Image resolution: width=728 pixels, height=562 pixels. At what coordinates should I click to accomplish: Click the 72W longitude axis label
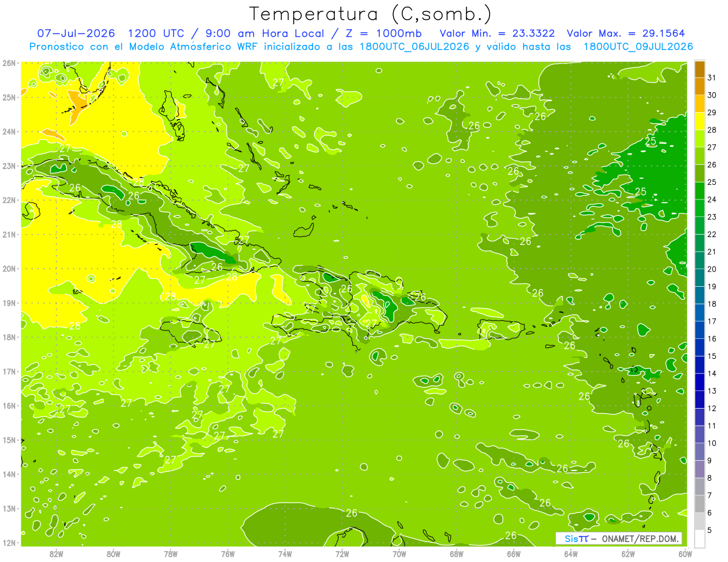342,554
